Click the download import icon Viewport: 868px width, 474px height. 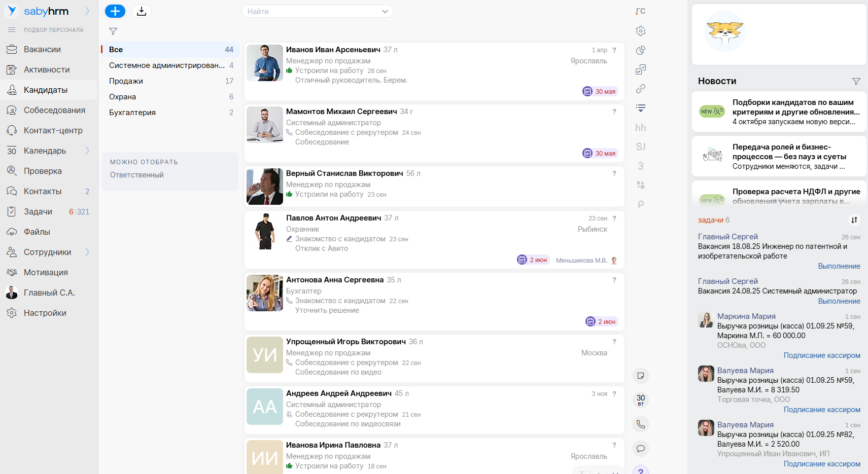142,11
